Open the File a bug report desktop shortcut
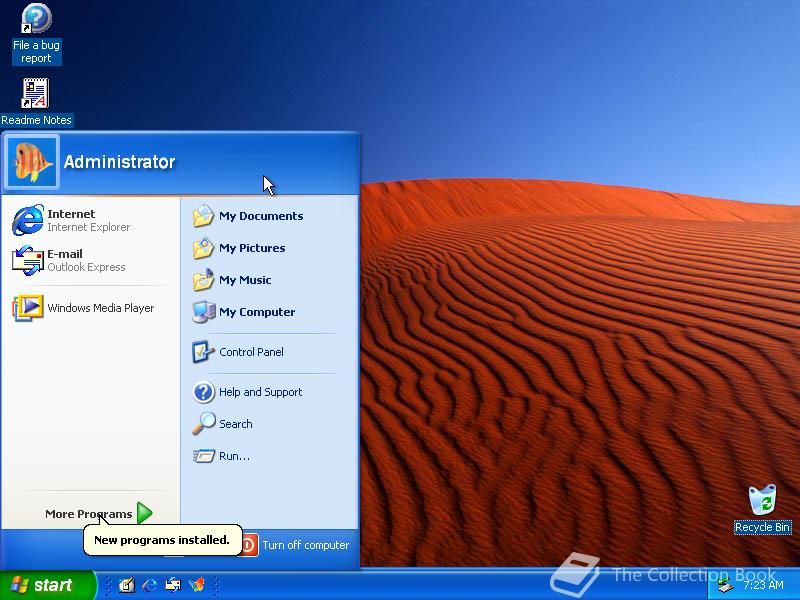The image size is (800, 600). (36, 33)
